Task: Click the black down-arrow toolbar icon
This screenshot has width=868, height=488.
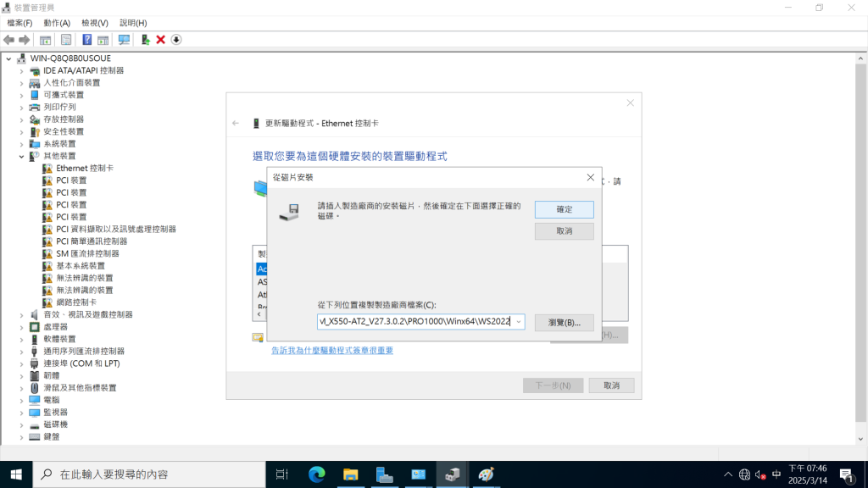Action: [x=176, y=40]
